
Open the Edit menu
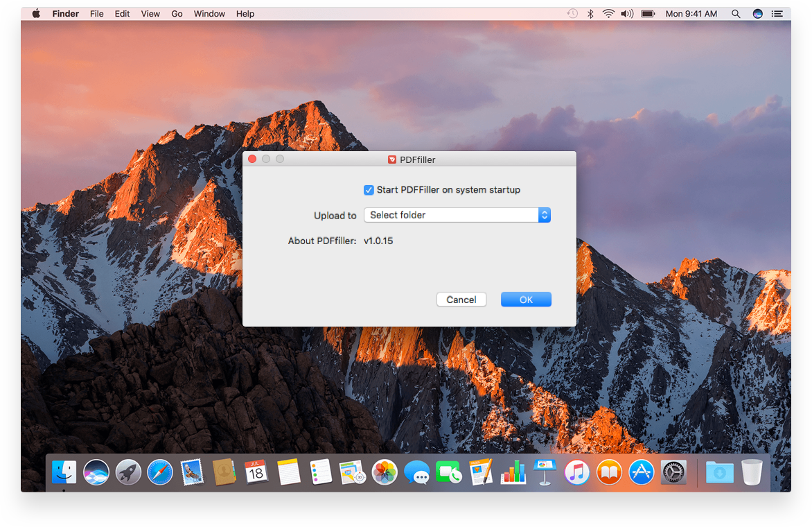pos(122,14)
